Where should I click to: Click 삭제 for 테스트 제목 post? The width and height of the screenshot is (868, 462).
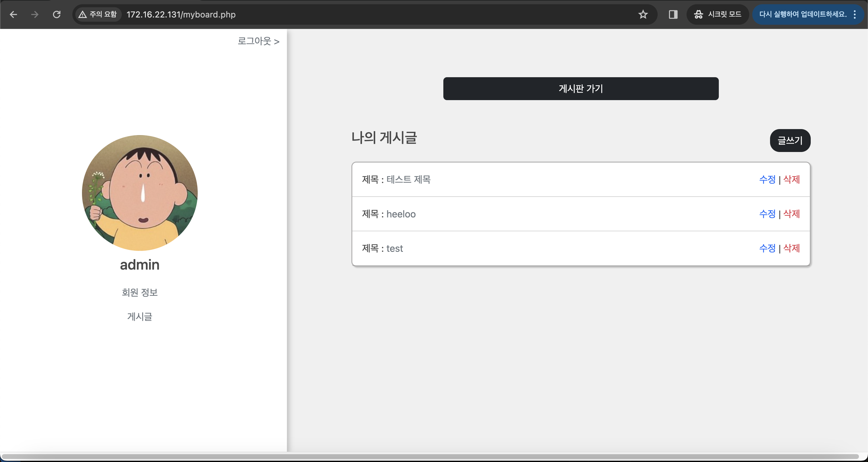(x=791, y=179)
